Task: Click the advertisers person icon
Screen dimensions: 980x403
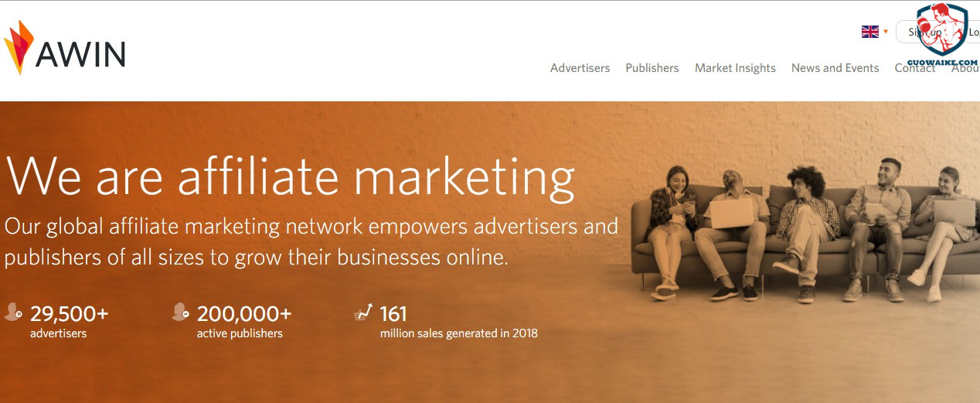Action: pyautogui.click(x=13, y=312)
